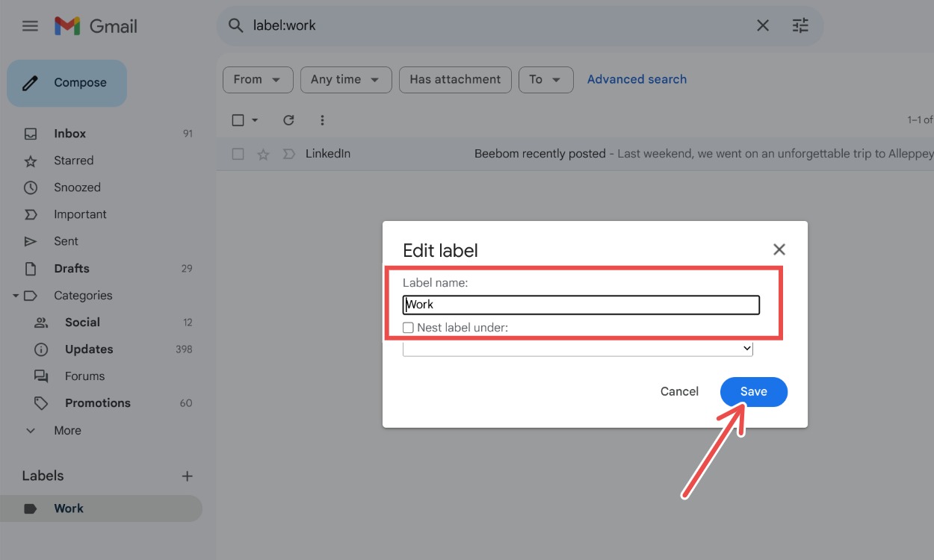Open the nest label parent selector

click(578, 348)
